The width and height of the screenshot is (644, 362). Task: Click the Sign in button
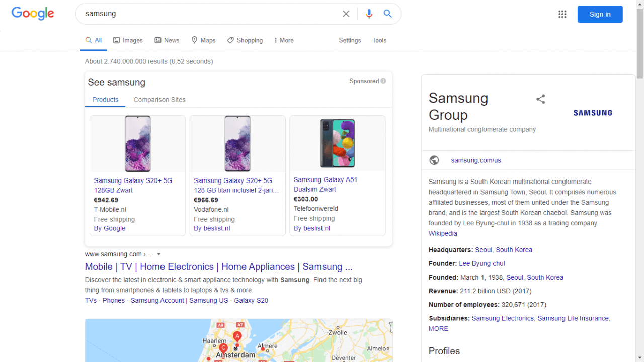600,14
